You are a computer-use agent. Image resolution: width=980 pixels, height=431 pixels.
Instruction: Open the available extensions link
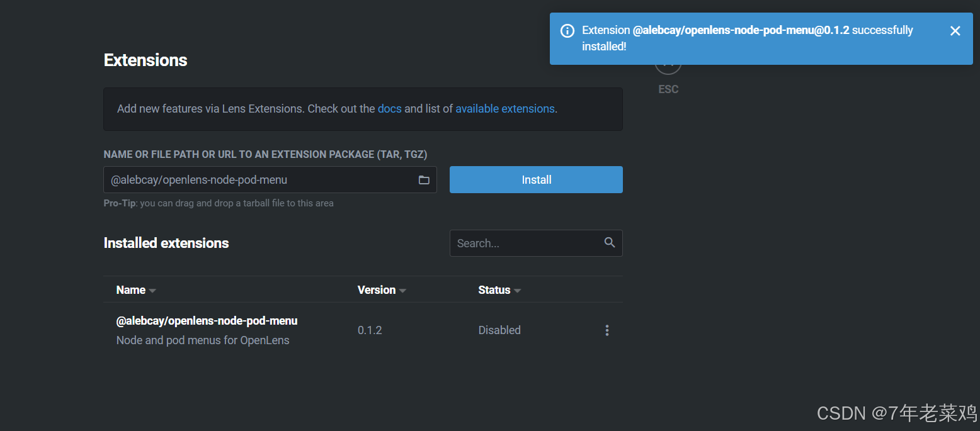point(505,109)
